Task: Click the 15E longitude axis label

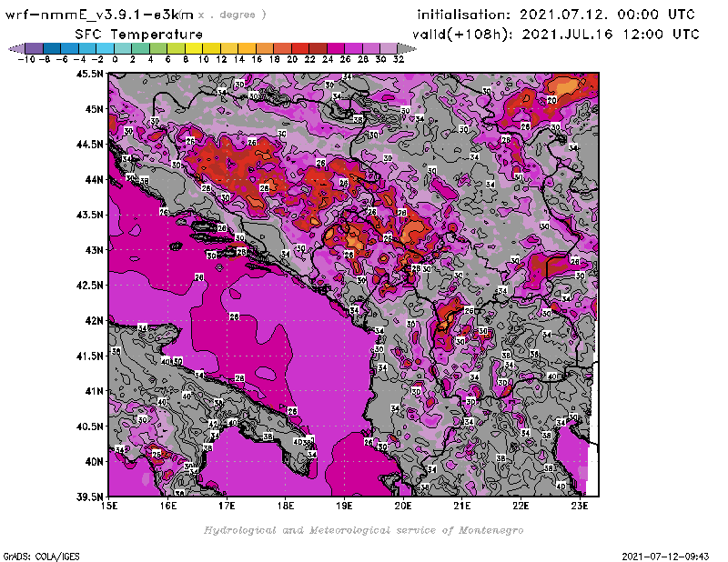Action: point(109,506)
